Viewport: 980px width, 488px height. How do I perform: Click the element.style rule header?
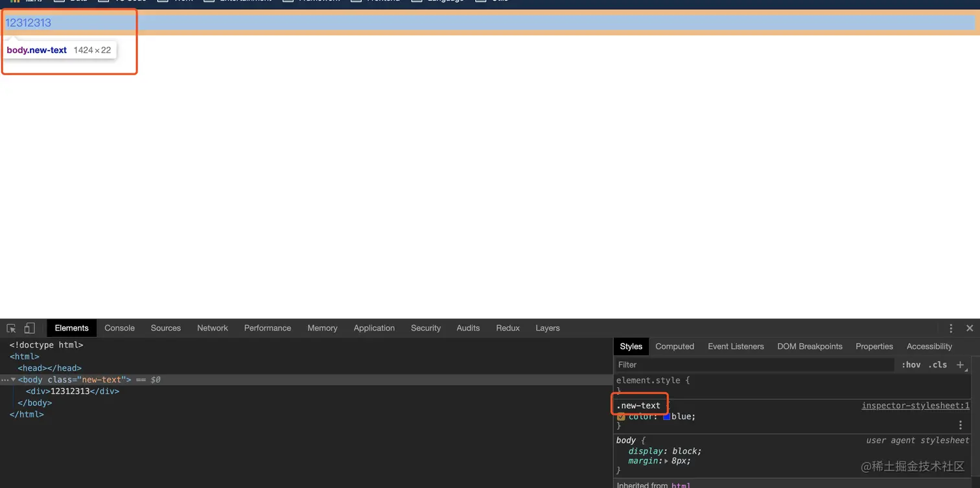653,380
